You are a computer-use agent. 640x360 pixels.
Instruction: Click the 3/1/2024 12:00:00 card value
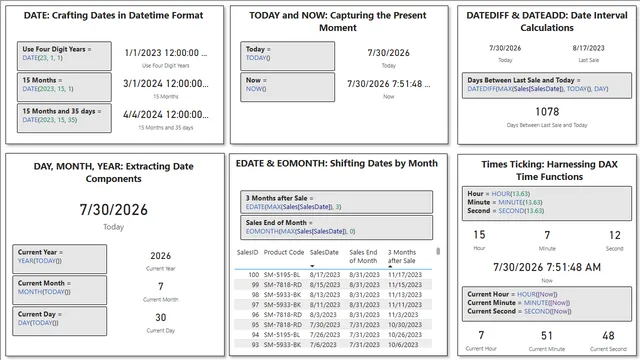point(166,84)
